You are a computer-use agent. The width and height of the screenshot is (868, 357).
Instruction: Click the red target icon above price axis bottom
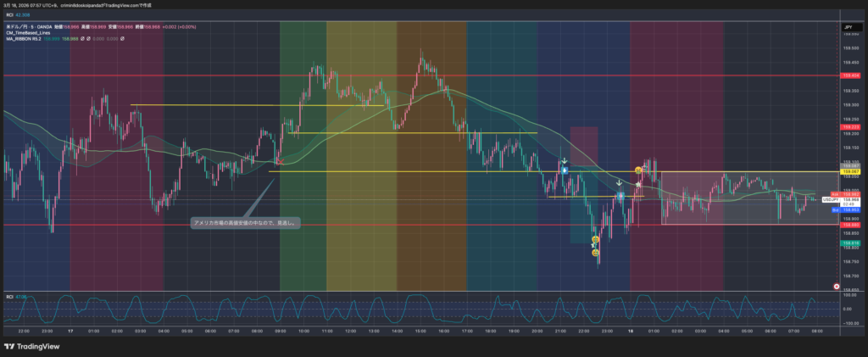pyautogui.click(x=837, y=287)
